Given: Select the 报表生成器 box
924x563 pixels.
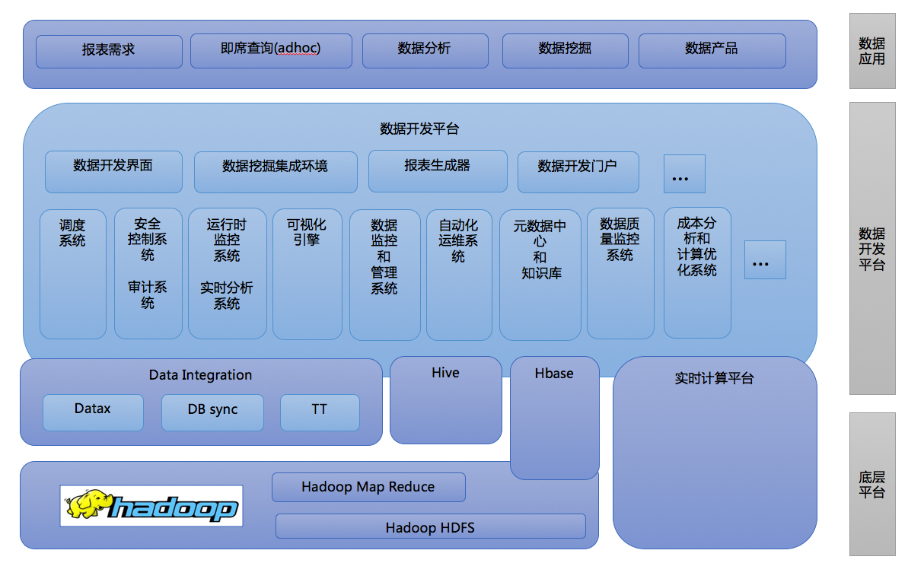Looking at the screenshot, I should tap(438, 171).
